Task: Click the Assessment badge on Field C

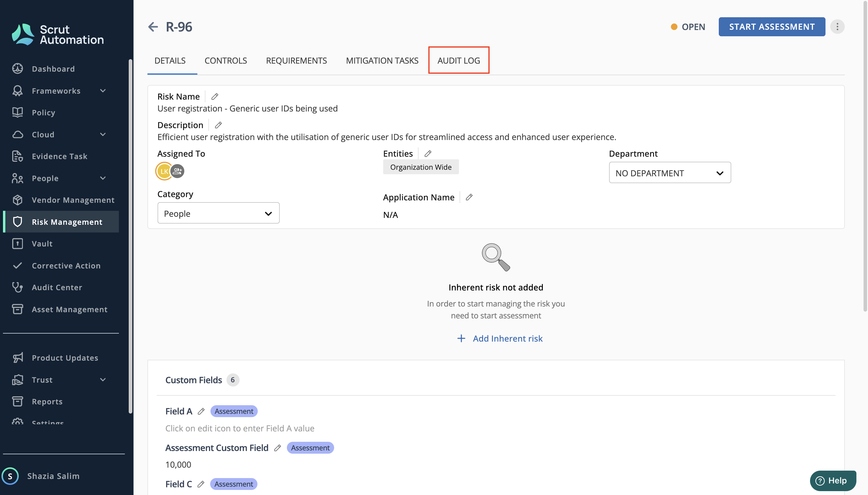Action: pos(233,484)
